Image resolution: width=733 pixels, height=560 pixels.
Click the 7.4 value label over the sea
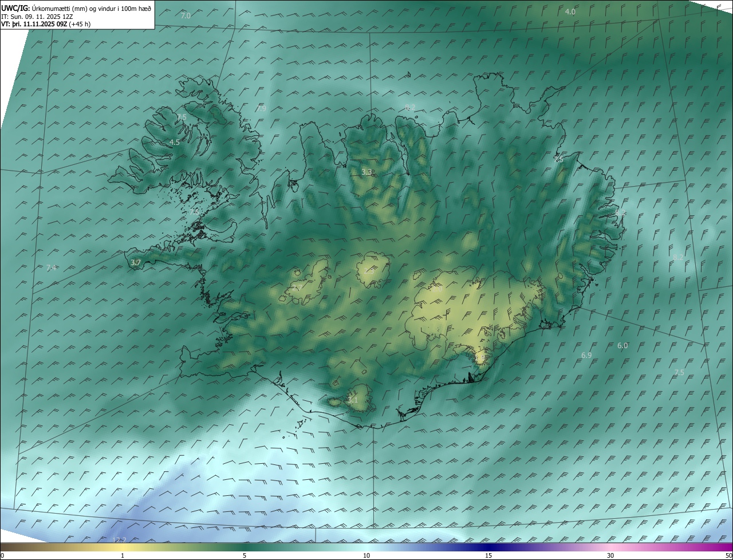pos(52,268)
